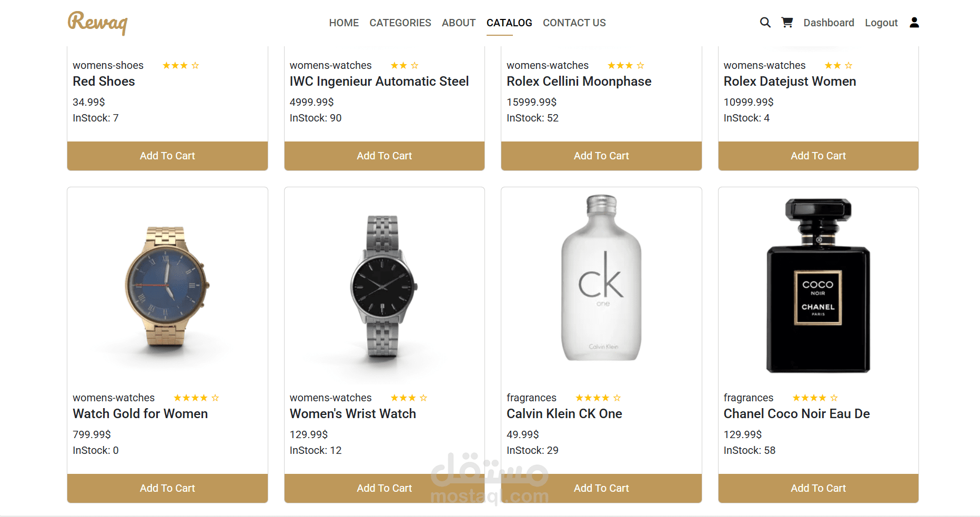Open Calvin Klein CK One product image
Screen dimensions: 980x517
tap(601, 279)
